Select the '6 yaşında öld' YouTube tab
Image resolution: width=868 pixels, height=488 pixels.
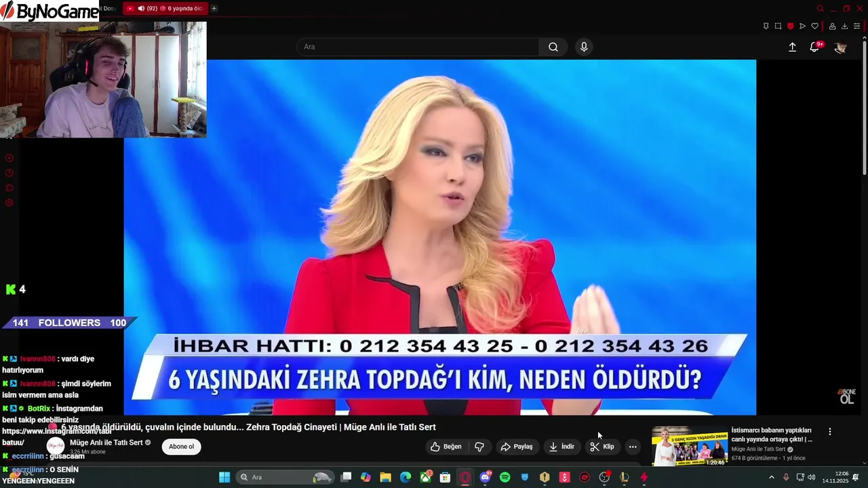(165, 8)
